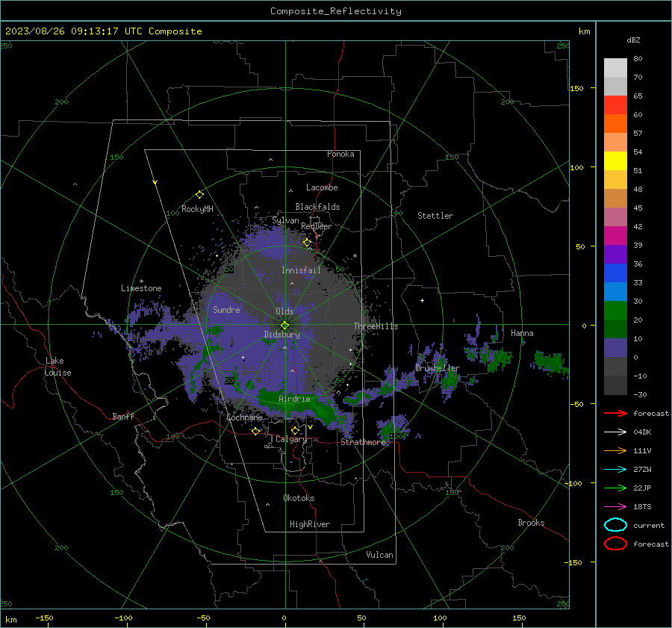Pick the orange 57-60 dBZ swatch
Image resolution: width=672 pixels, height=628 pixels.
click(615, 123)
